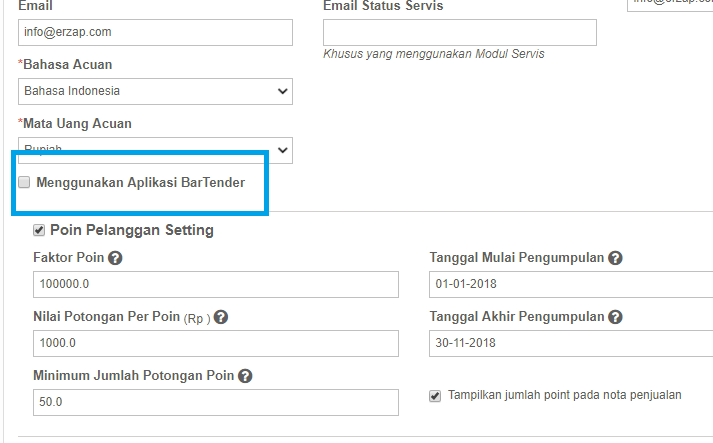
Task: Uncheck Poin Pelanggan Setting checkbox
Action: pos(39,230)
